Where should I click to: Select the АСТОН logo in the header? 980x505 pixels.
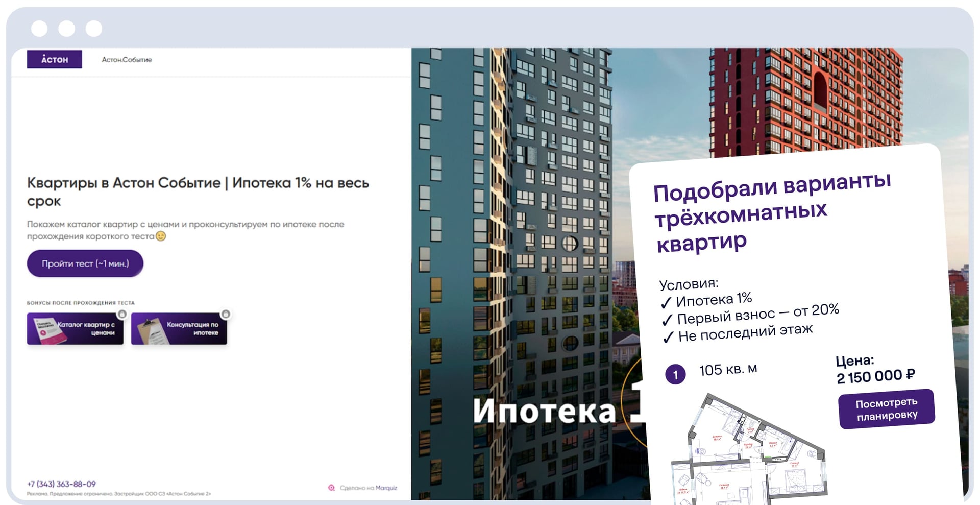[54, 59]
